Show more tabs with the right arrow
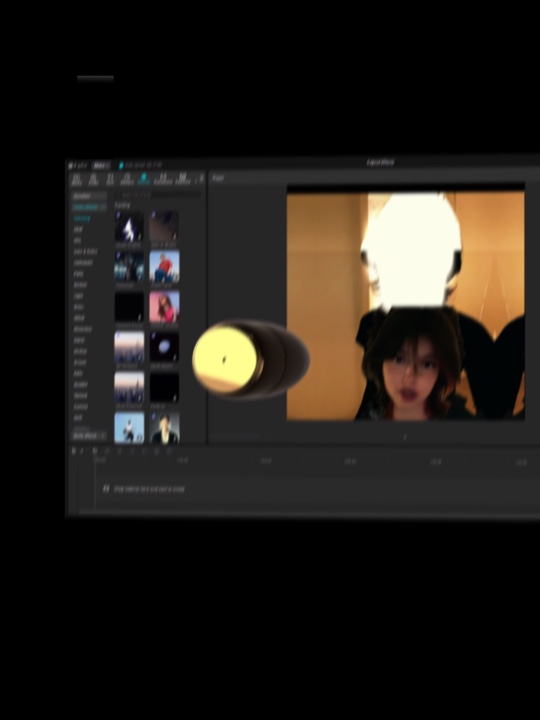Viewport: 540px width, 720px height. coord(201,179)
